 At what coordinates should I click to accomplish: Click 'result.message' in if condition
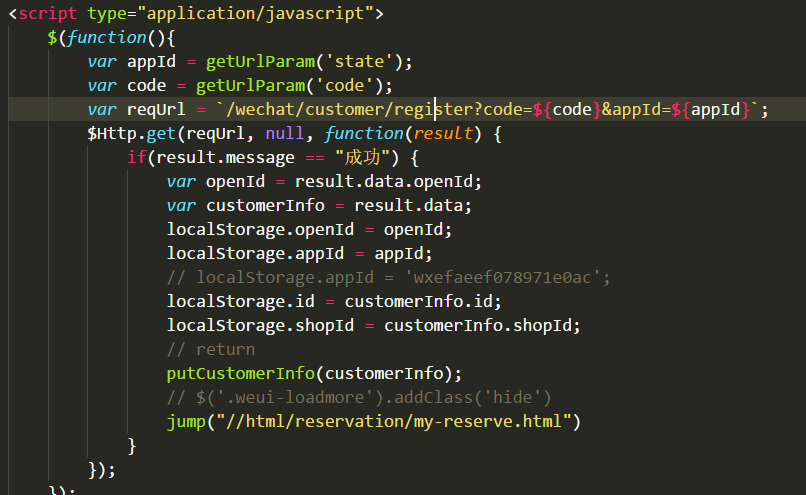225,158
